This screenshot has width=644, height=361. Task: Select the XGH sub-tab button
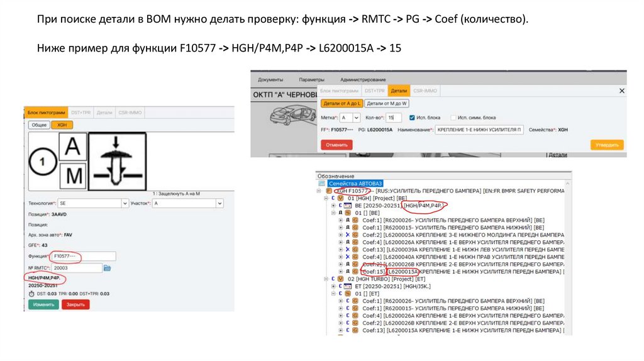coord(62,125)
